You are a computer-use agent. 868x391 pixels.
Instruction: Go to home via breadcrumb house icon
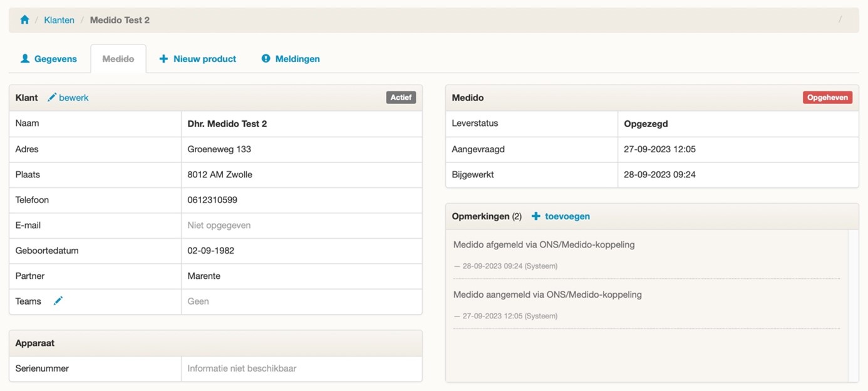point(25,20)
